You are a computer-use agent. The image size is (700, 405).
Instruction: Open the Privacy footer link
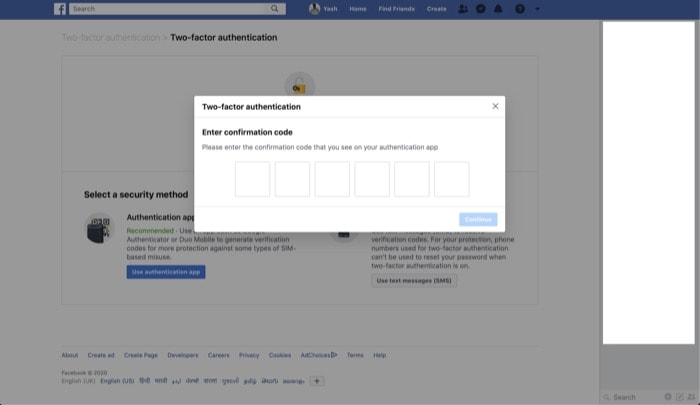[x=249, y=355]
